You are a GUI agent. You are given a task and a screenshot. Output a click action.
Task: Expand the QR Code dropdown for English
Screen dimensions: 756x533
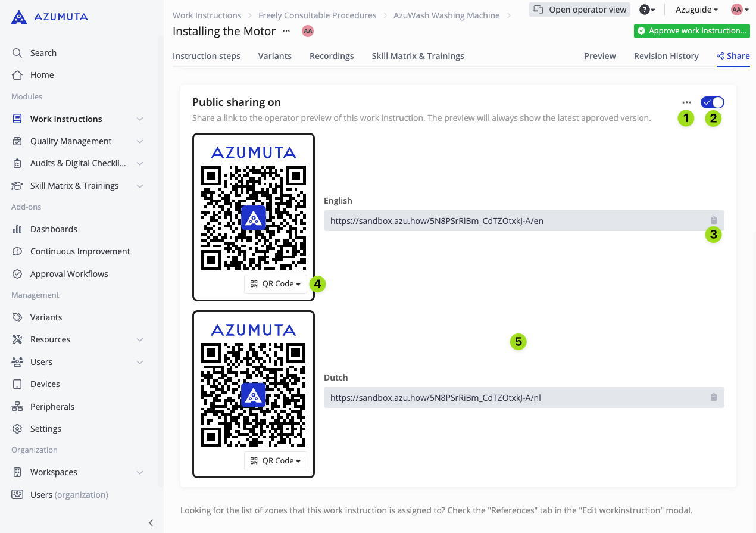pyautogui.click(x=275, y=283)
